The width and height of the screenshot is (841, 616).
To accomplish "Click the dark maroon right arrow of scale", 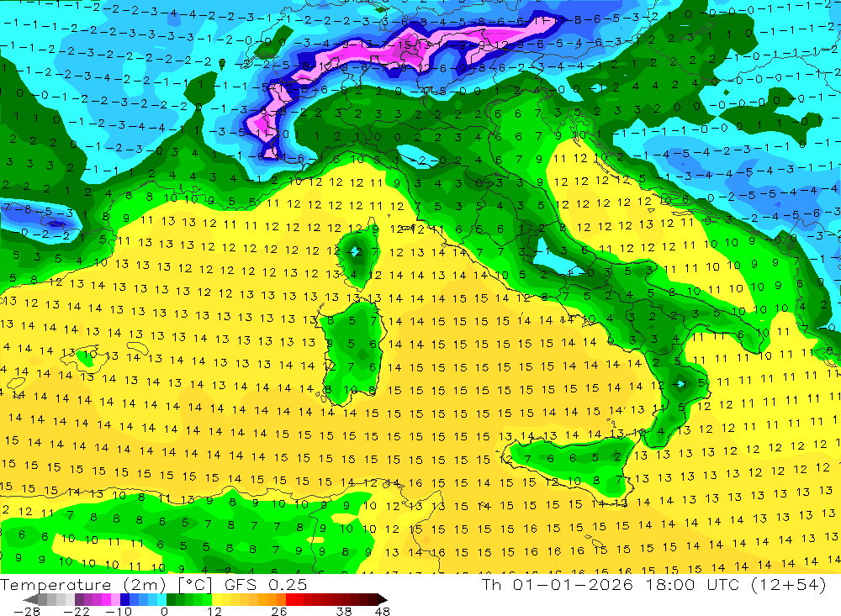I will click(382, 599).
